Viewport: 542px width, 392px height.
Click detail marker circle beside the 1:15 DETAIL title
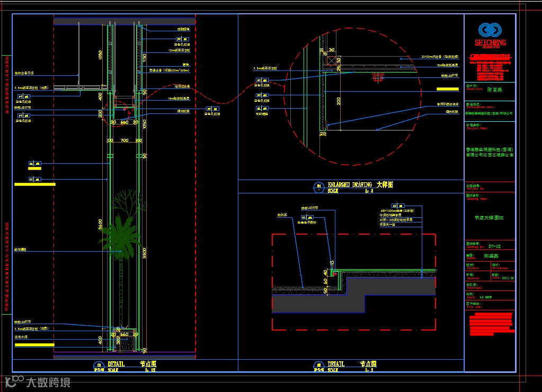click(x=99, y=367)
